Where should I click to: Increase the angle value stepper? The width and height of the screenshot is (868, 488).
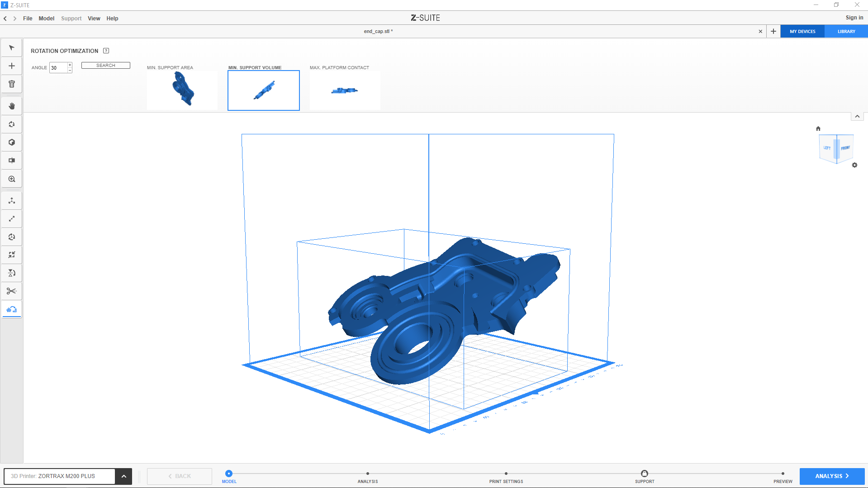[70, 65]
